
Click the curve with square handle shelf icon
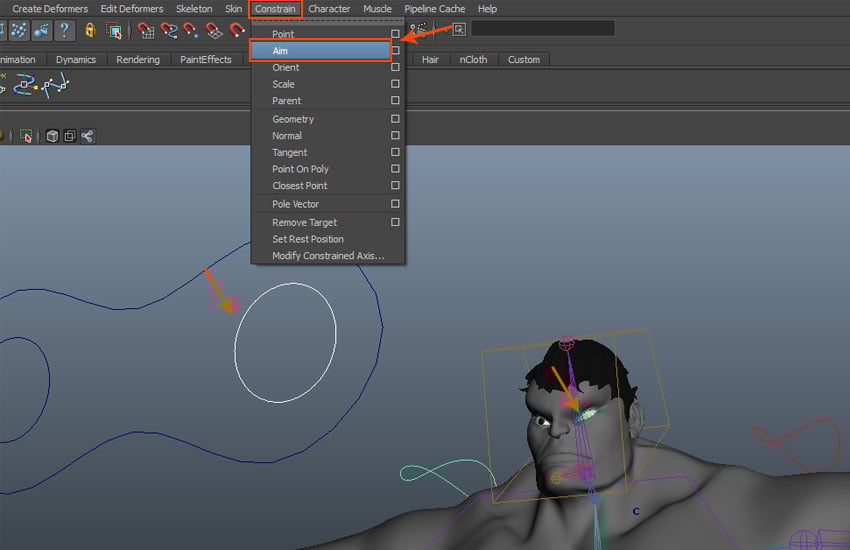click(25, 86)
